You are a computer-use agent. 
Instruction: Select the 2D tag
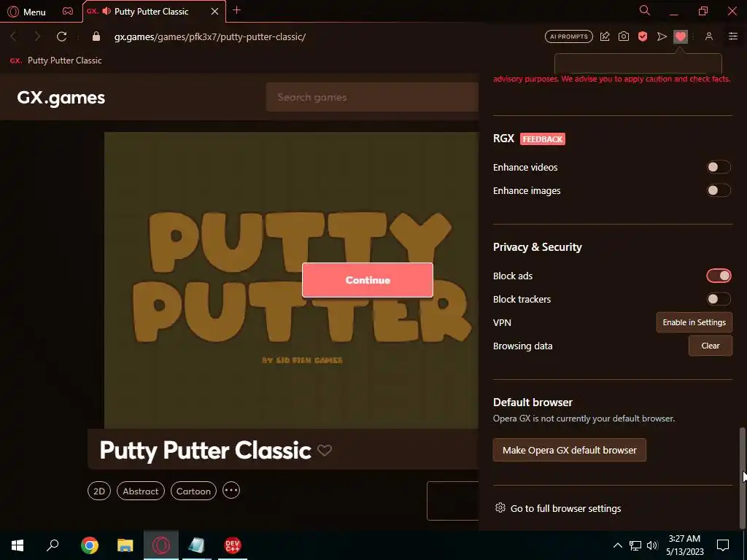click(x=99, y=491)
